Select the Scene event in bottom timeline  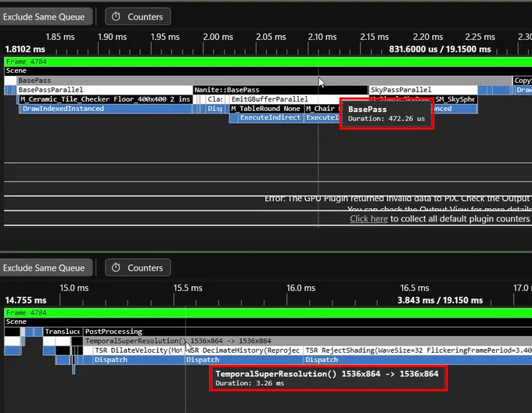tap(268, 321)
